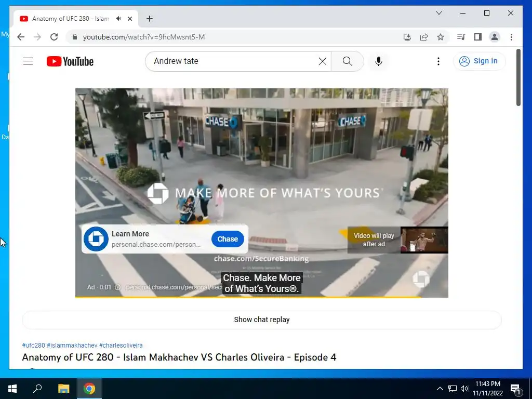Image resolution: width=532 pixels, height=399 pixels.
Task: Select the Anatomy of UFC 280 tab
Action: [71, 19]
